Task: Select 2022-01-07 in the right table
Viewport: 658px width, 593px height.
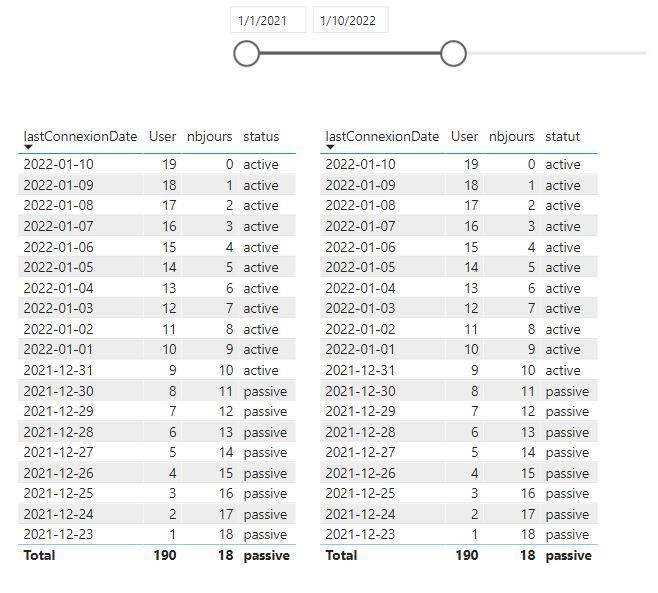Action: [x=360, y=226]
